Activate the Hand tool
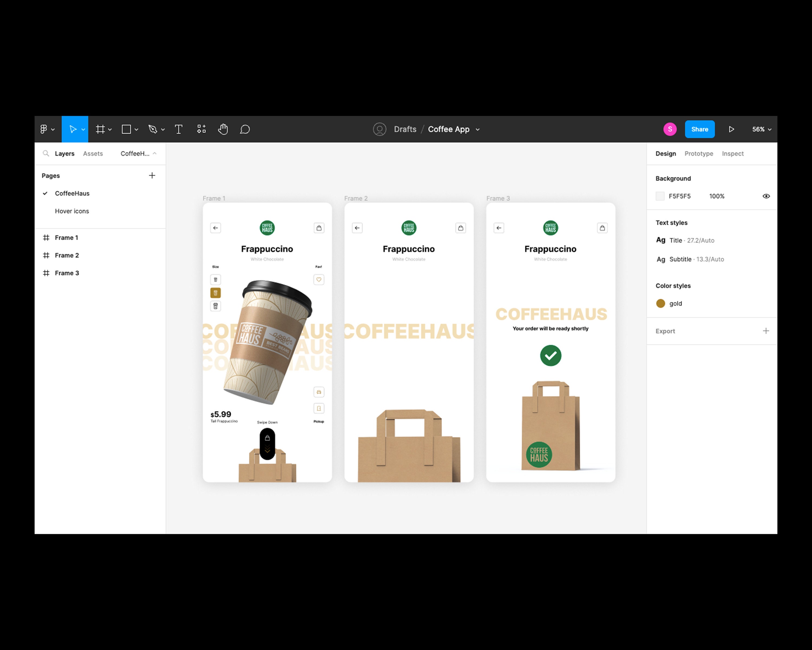The image size is (812, 650). click(x=223, y=129)
